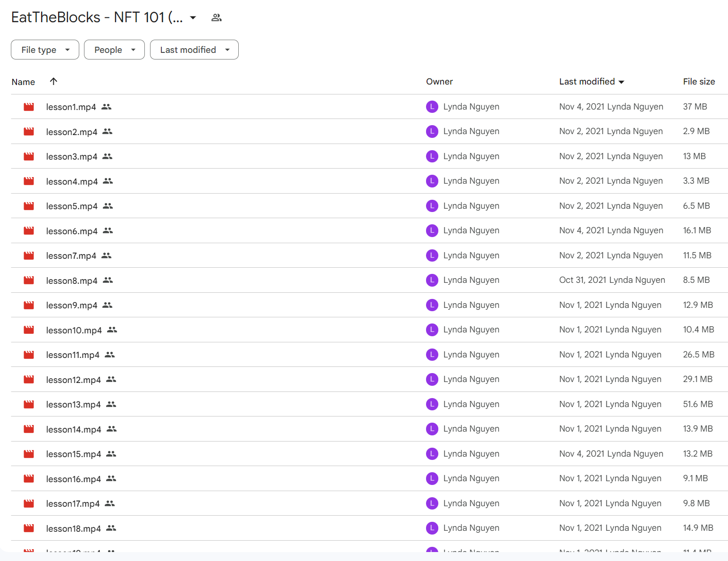Image resolution: width=728 pixels, height=561 pixels.
Task: Select the lesson16.mp4 file name
Action: 73,479
